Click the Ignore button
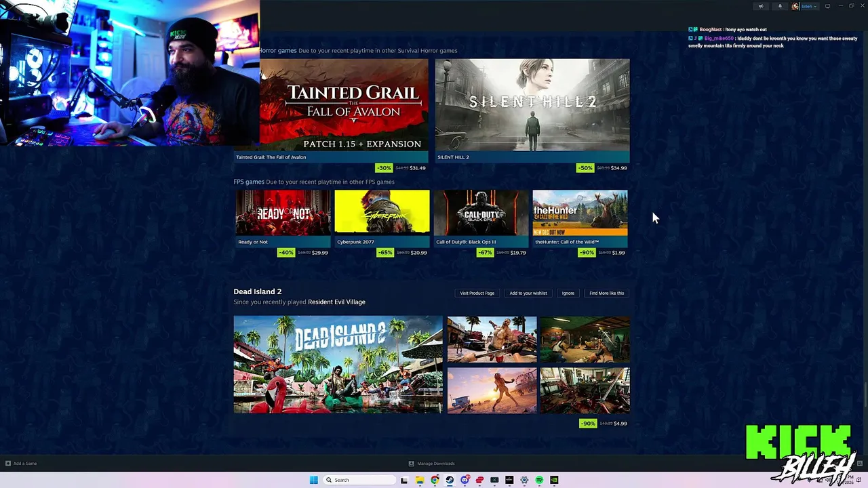 568,293
